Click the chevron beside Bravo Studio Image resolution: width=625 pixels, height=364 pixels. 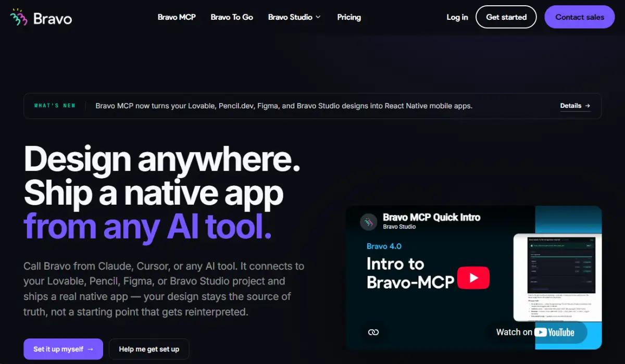318,17
